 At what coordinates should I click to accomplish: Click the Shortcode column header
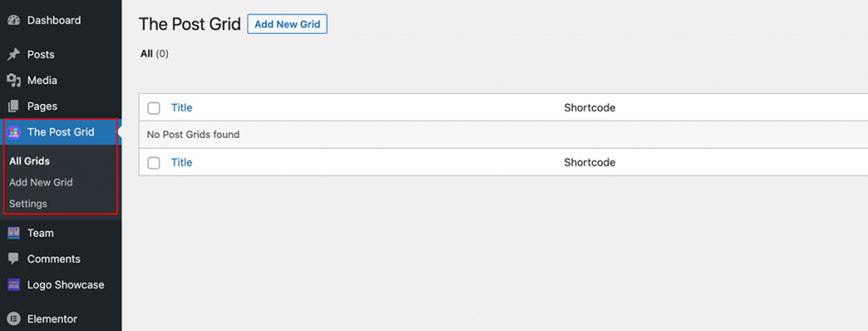pyautogui.click(x=590, y=108)
